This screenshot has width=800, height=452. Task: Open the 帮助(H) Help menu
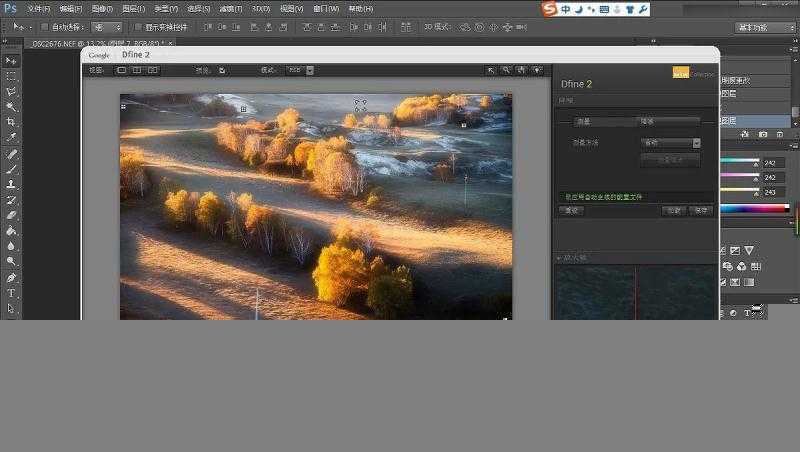tap(361, 9)
